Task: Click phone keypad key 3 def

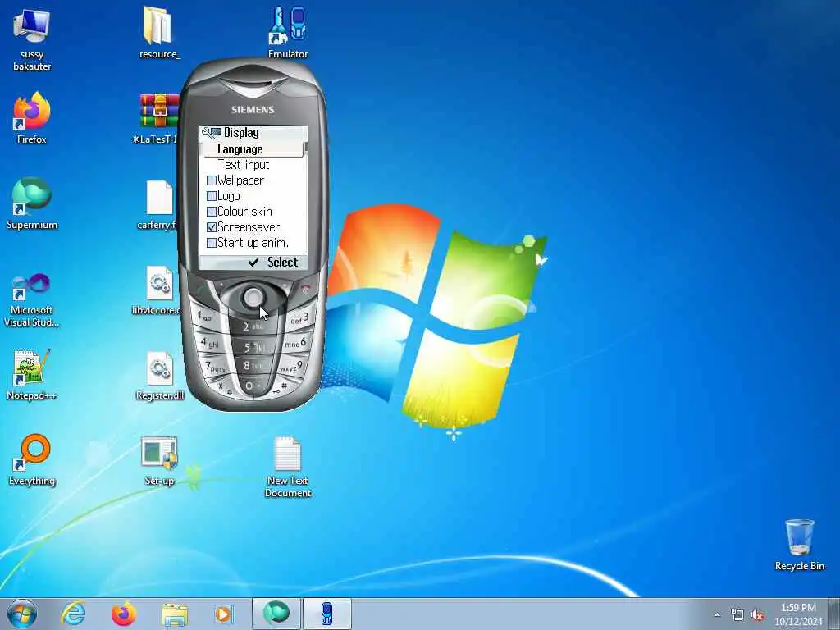Action: [x=300, y=319]
